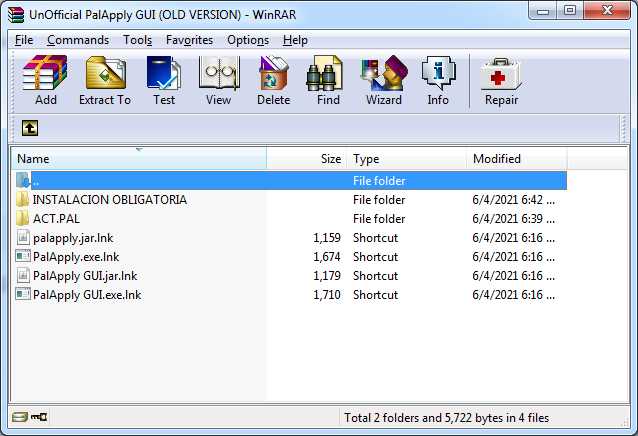This screenshot has width=638, height=436.
Task: Open the Favorites menu
Action: (x=189, y=40)
